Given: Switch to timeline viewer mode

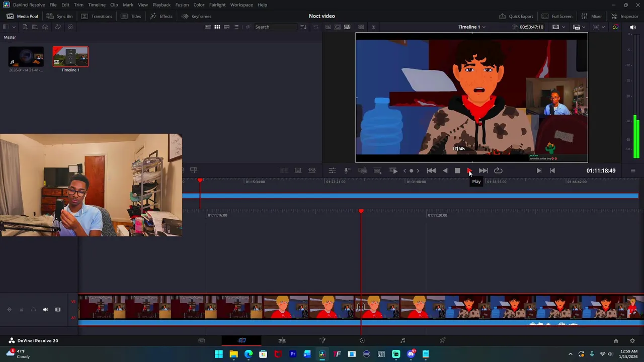Looking at the screenshot, I should tap(347, 27).
